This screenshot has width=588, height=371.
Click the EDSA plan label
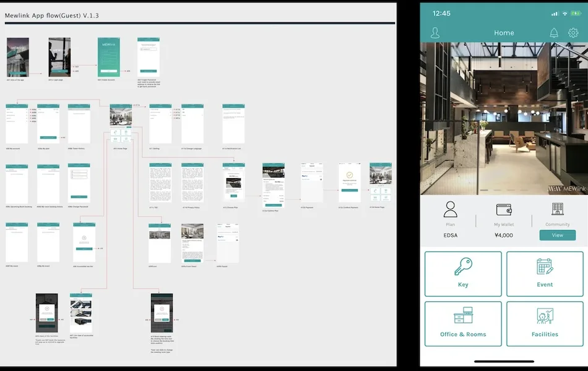[451, 235]
